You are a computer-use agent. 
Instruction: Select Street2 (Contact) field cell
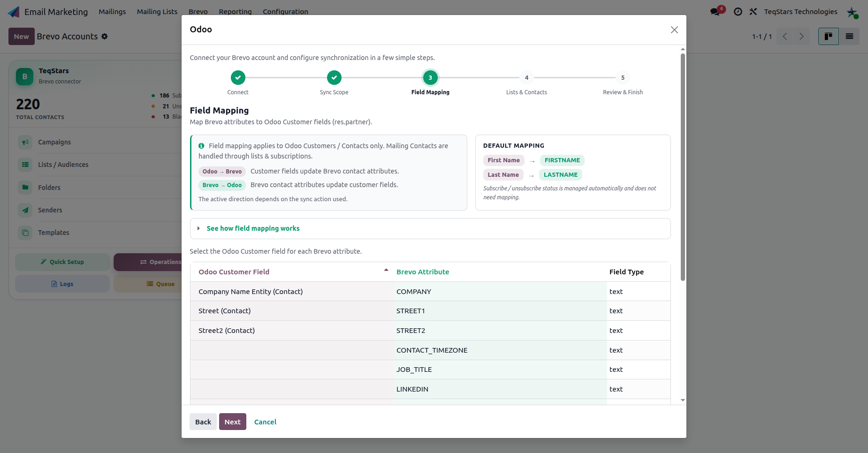292,331
